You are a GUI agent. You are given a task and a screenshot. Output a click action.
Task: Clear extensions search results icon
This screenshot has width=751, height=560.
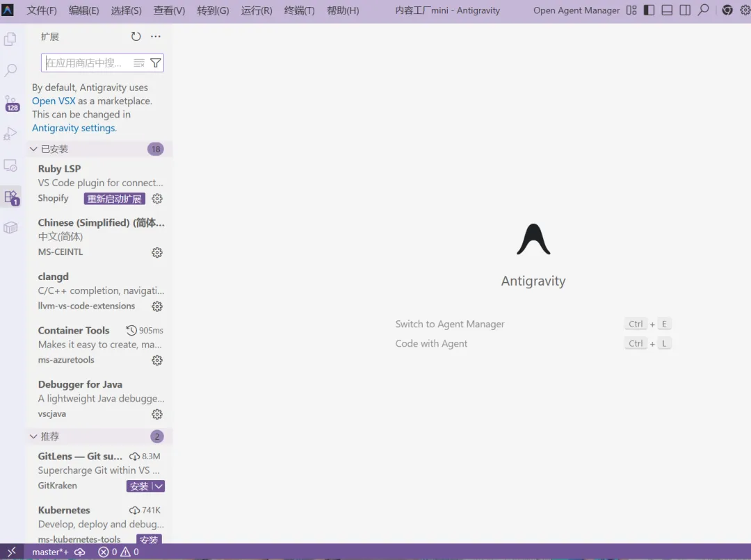coord(139,63)
